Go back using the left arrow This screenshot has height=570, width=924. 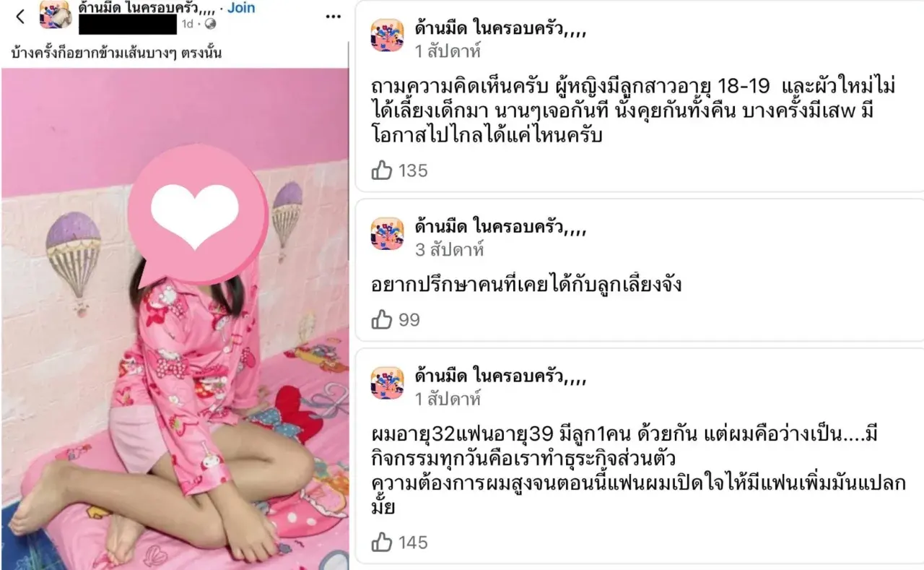pos(20,17)
